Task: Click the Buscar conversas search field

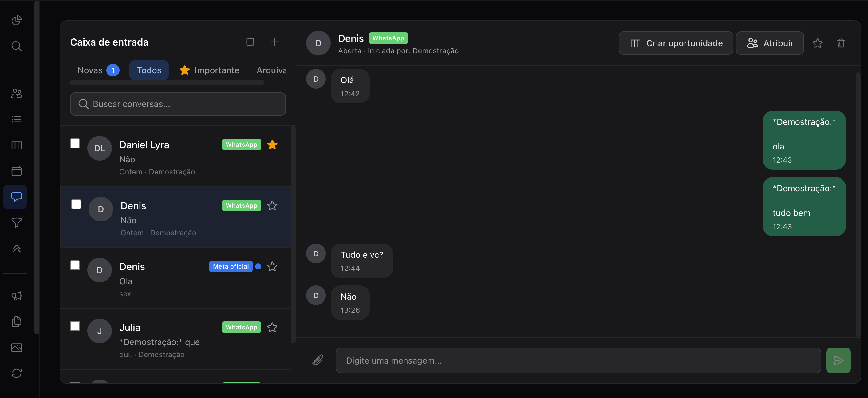Action: click(x=178, y=104)
